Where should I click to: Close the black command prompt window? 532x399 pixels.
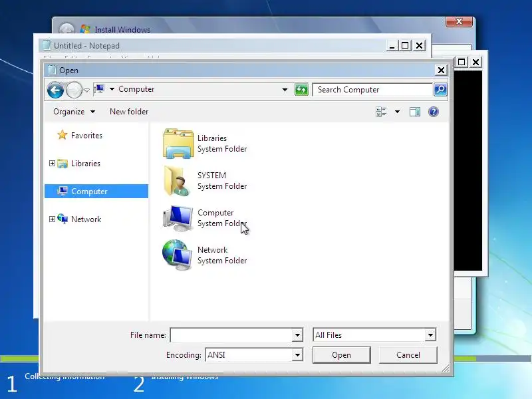point(476,62)
